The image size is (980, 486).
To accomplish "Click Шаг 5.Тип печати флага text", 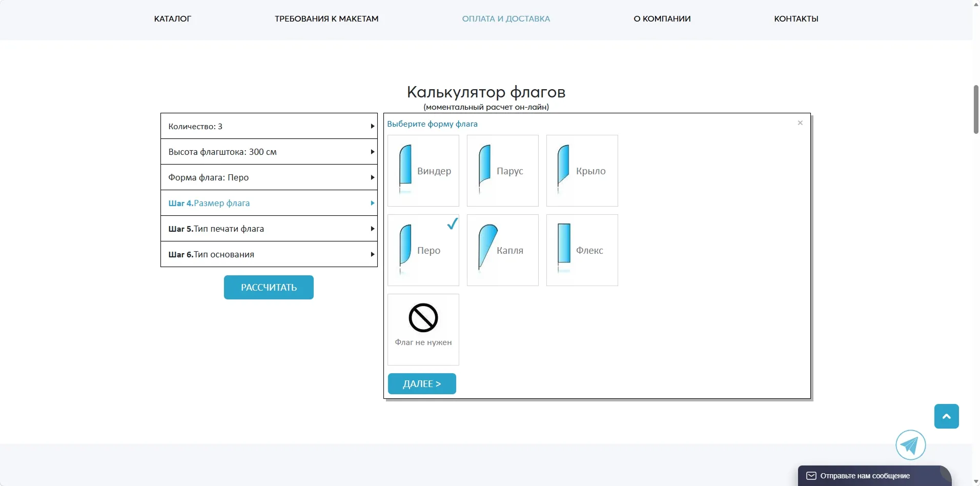I will (216, 229).
